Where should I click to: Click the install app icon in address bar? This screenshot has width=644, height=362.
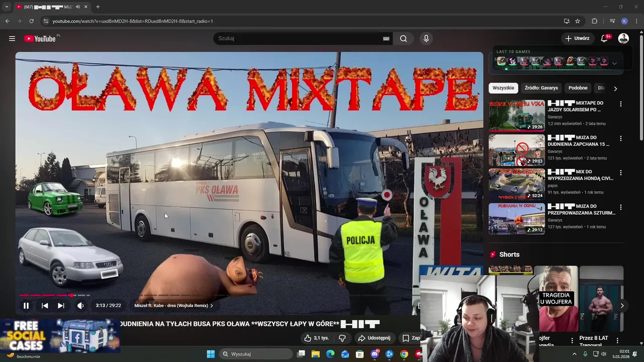point(567,21)
